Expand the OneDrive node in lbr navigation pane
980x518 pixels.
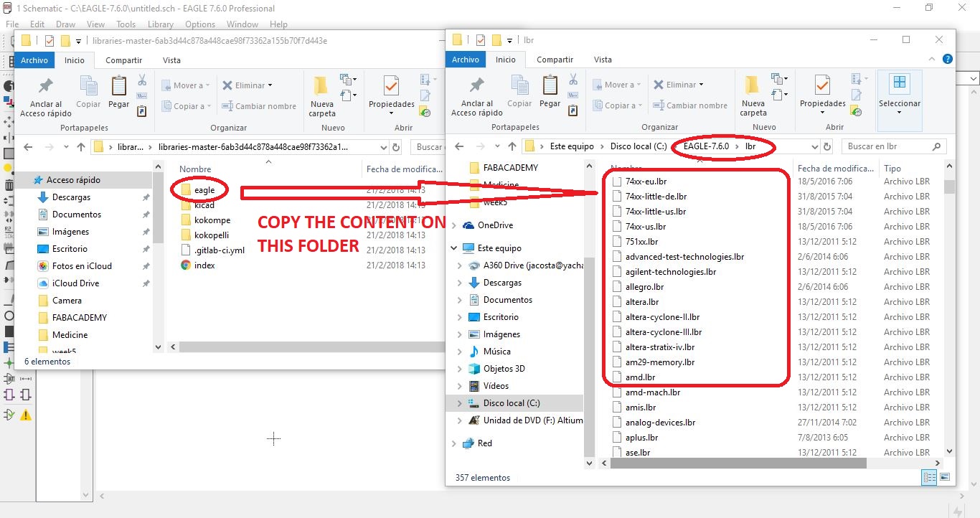(454, 225)
